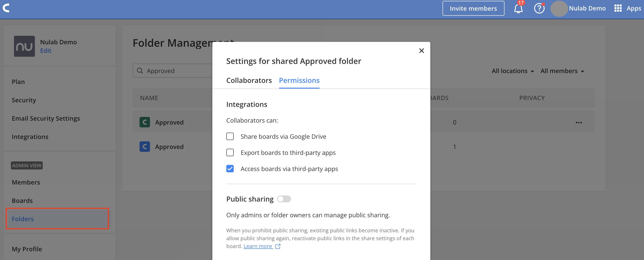Click the search magnifier icon
Screen dimensions: 644x260
140,71
